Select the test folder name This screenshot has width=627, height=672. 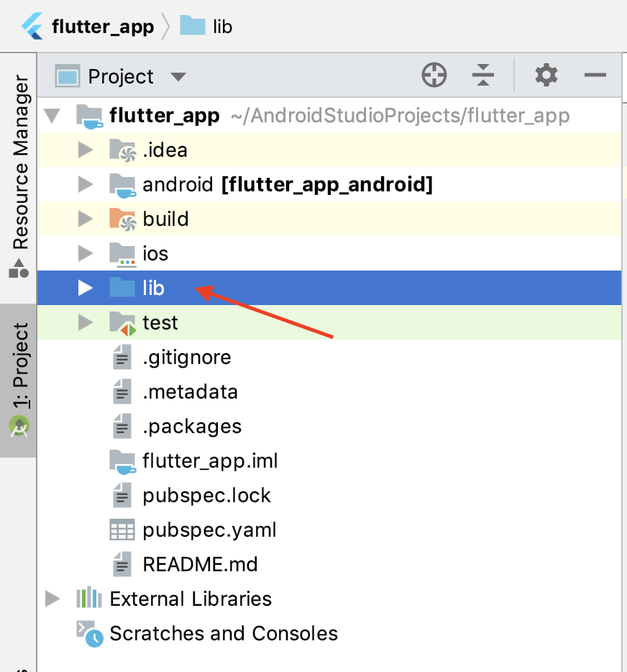pos(160,323)
